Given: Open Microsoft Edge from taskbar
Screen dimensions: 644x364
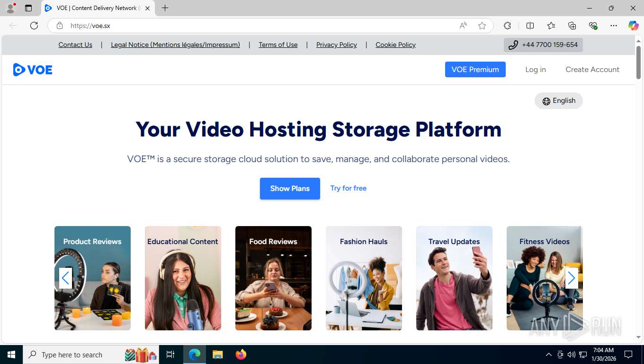Looking at the screenshot, I should (x=195, y=355).
